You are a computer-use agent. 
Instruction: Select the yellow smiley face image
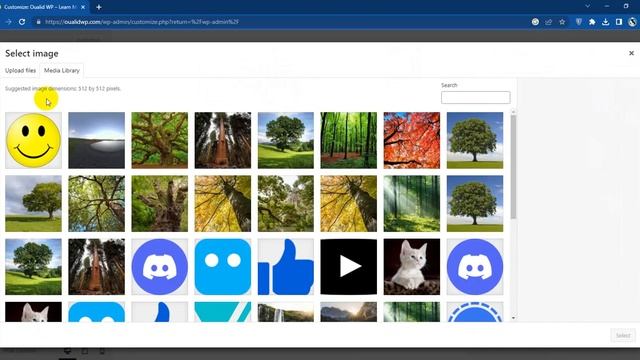tap(33, 140)
